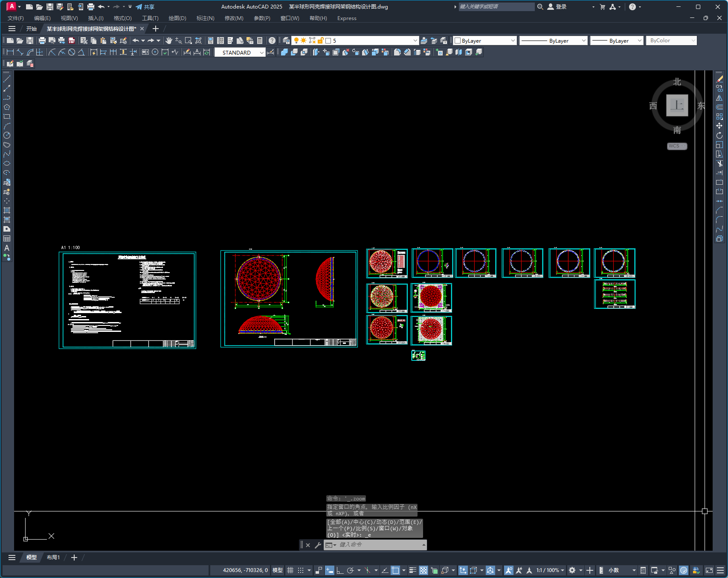Image resolution: width=728 pixels, height=578 pixels.
Task: Click the WCS button under the ViewCube
Action: click(677, 146)
